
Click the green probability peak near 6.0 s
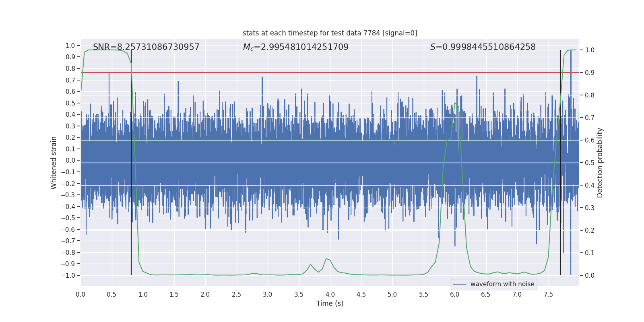point(455,103)
